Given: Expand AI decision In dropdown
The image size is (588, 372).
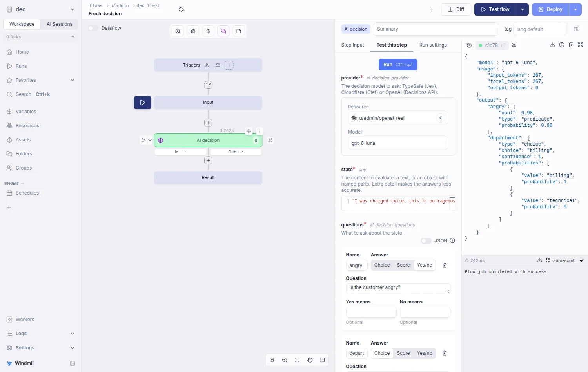Looking at the screenshot, I should coord(180,152).
